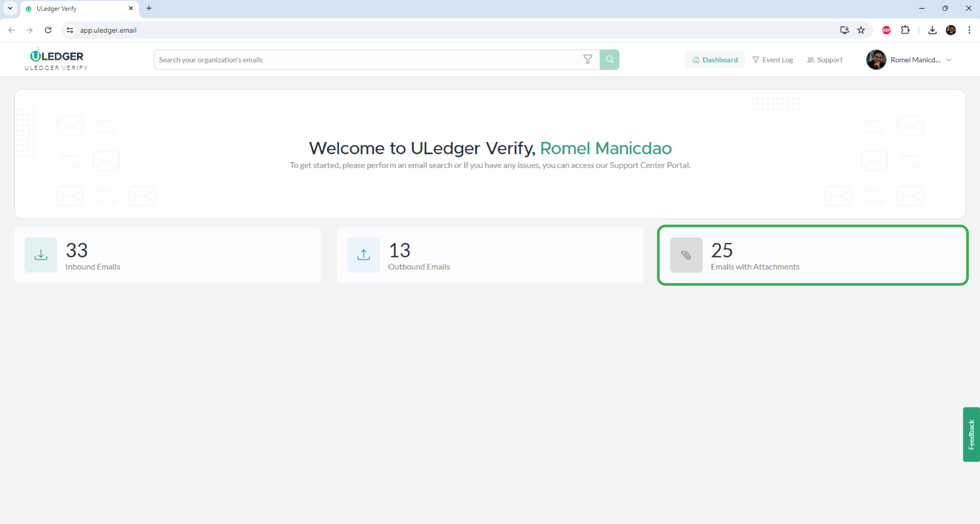Open the tab search dropdown arrow
This screenshot has width=980, height=524.
point(10,8)
